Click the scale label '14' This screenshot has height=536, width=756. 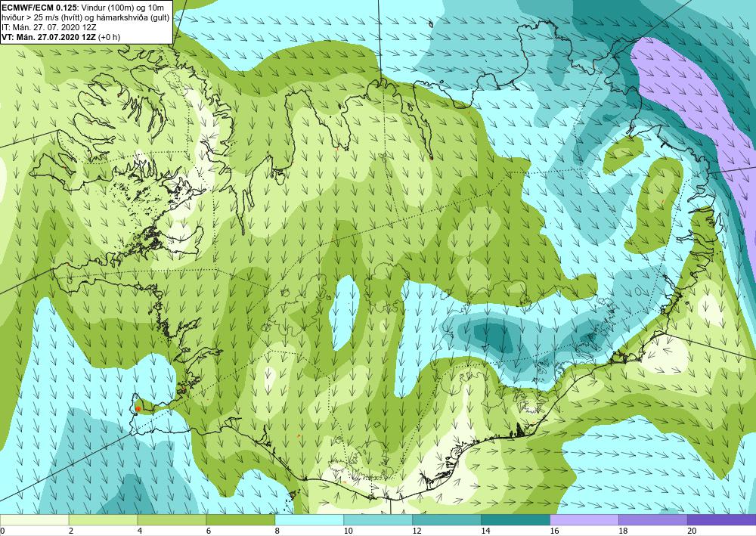coord(485,531)
